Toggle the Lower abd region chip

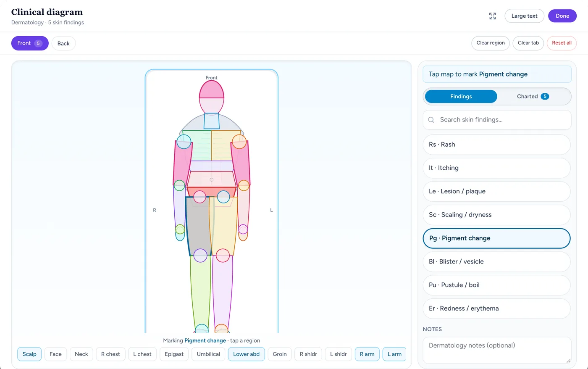(x=246, y=354)
